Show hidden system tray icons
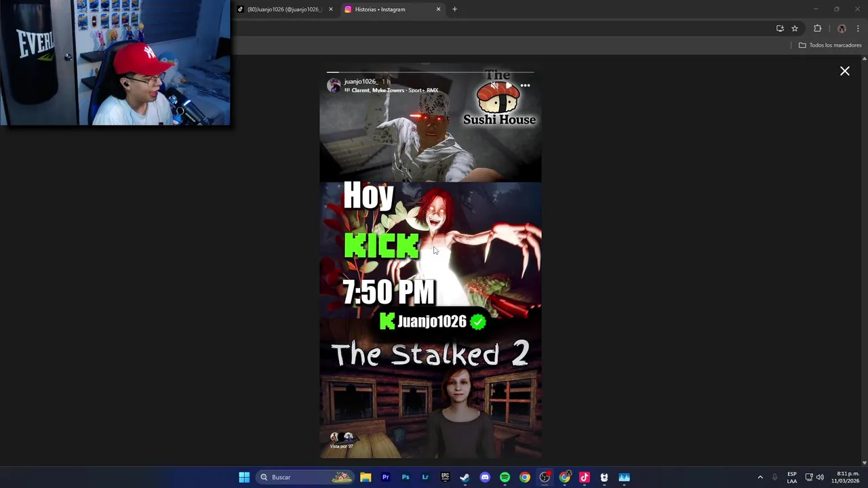The image size is (868, 488). (760, 477)
